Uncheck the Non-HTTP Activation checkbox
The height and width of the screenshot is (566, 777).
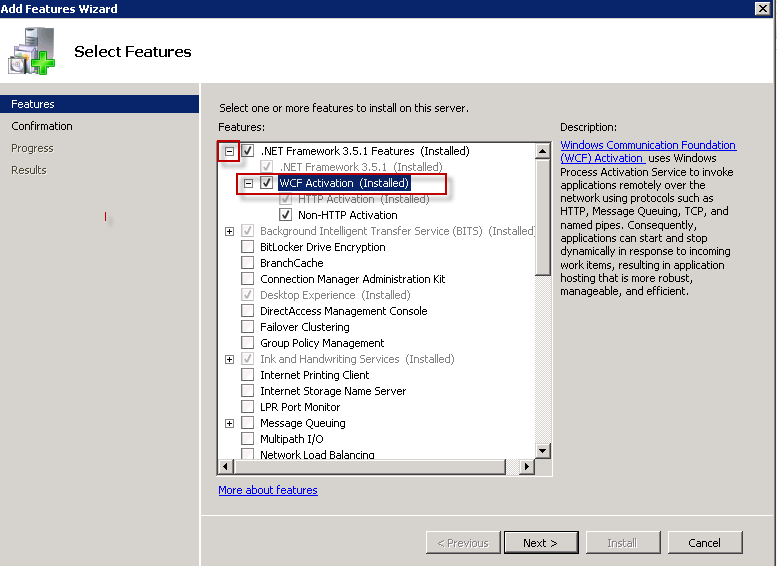click(x=285, y=215)
